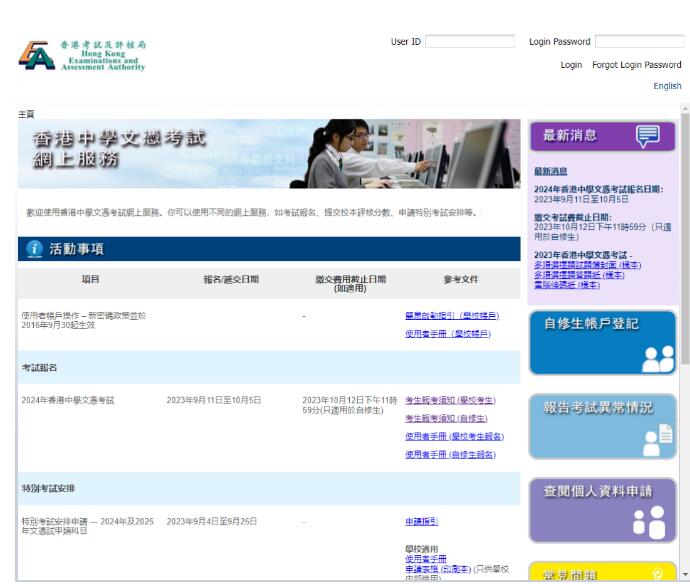Open 使用者手冊 link under 學校適用

point(426,559)
